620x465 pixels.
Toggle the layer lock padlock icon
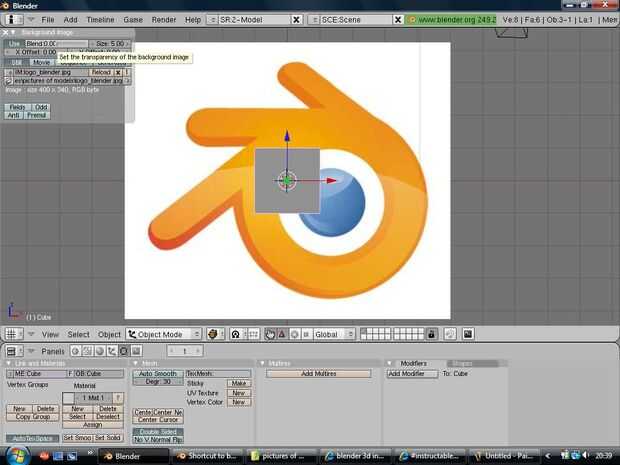[431, 334]
